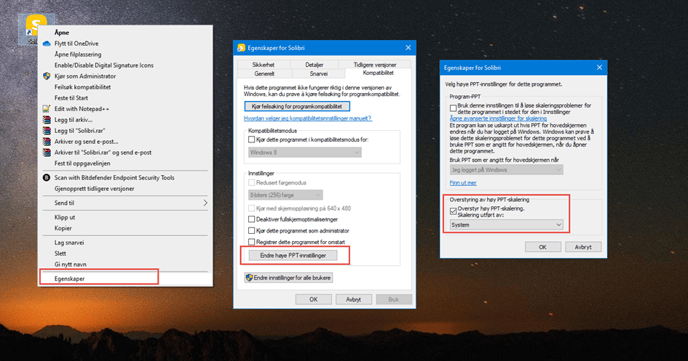Screen dimensions: 688x361
Task: Switch to the Detaljer tab
Action: tap(314, 64)
